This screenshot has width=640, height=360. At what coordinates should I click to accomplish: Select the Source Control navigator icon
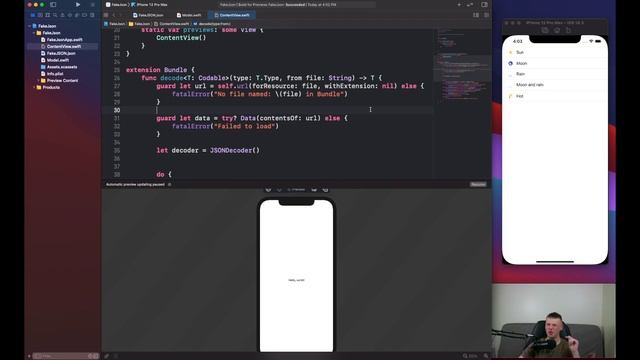coord(40,15)
